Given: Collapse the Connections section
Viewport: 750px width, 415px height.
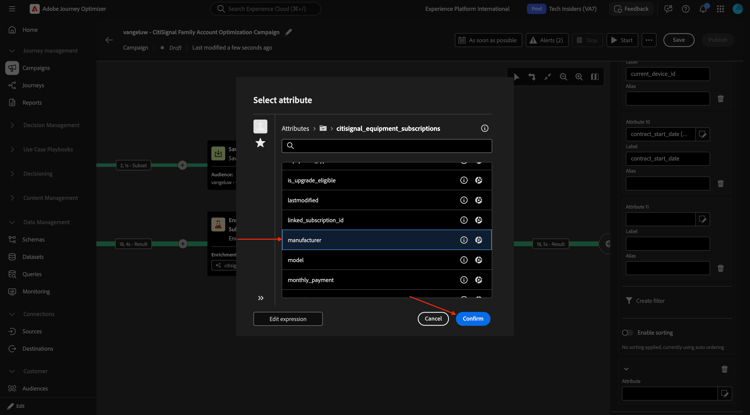Looking at the screenshot, I should point(13,314).
